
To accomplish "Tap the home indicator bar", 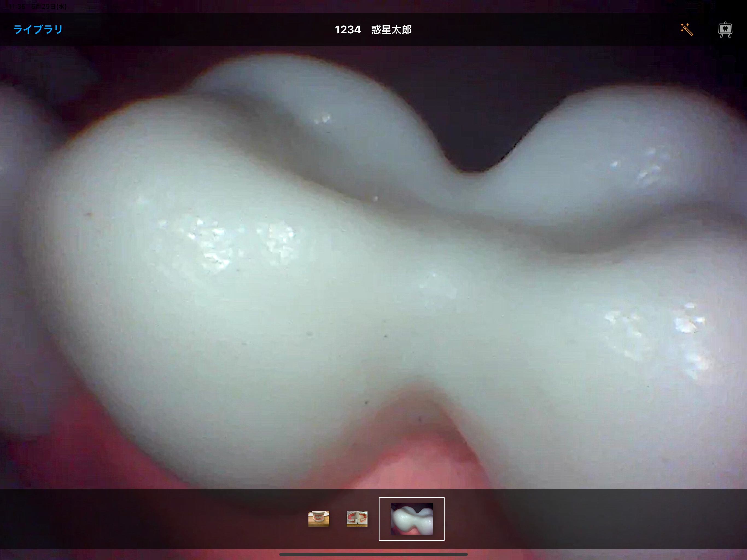I will tap(373, 554).
